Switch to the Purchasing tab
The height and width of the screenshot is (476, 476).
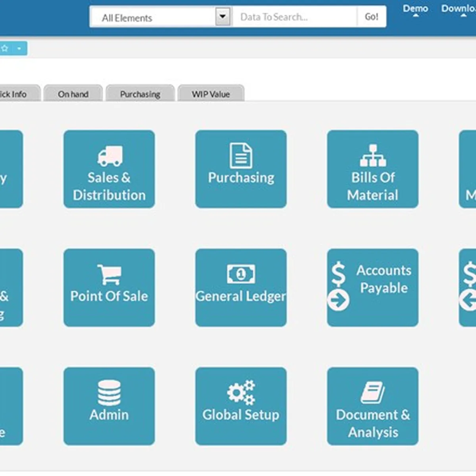[140, 94]
